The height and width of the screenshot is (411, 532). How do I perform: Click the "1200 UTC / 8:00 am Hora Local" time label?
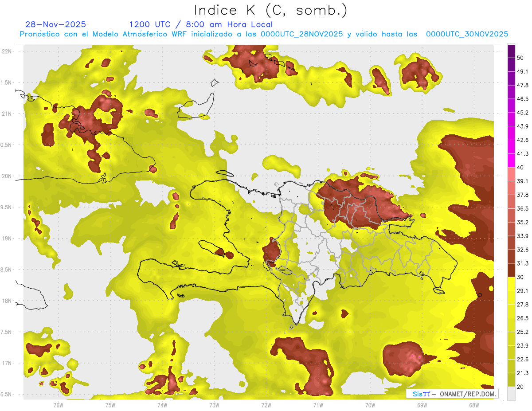click(x=201, y=24)
